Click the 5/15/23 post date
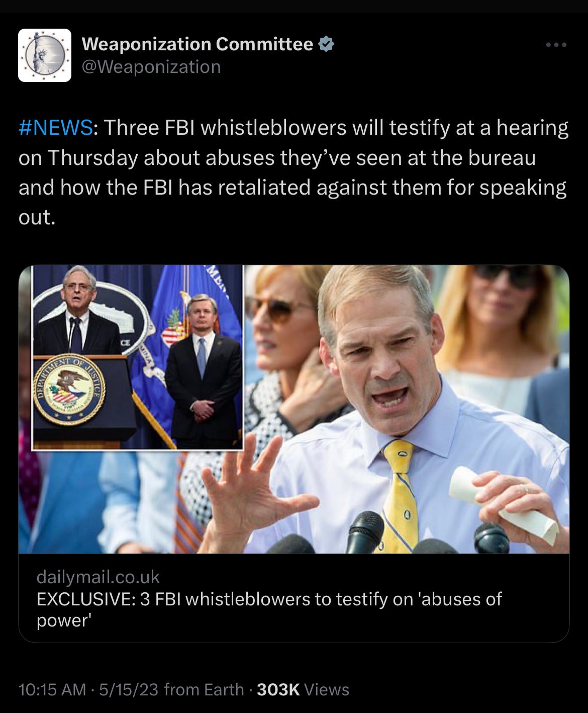This screenshot has height=713, width=588. pyautogui.click(x=129, y=689)
